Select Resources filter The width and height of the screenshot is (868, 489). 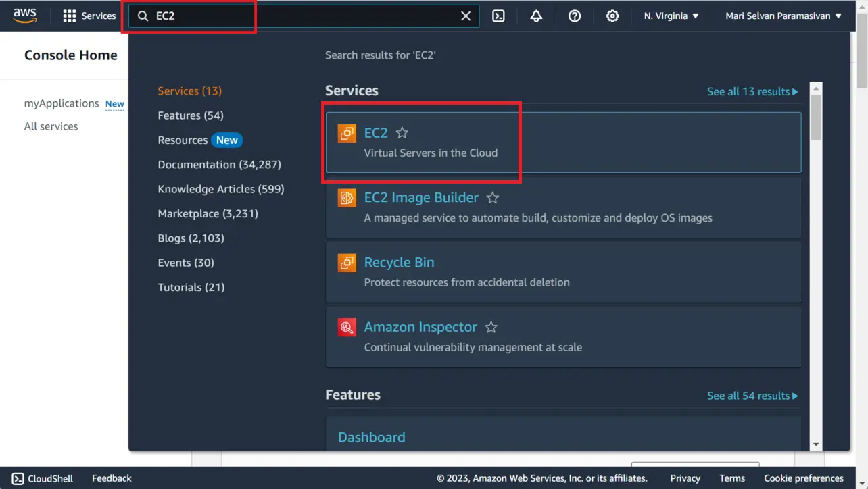[x=183, y=140]
